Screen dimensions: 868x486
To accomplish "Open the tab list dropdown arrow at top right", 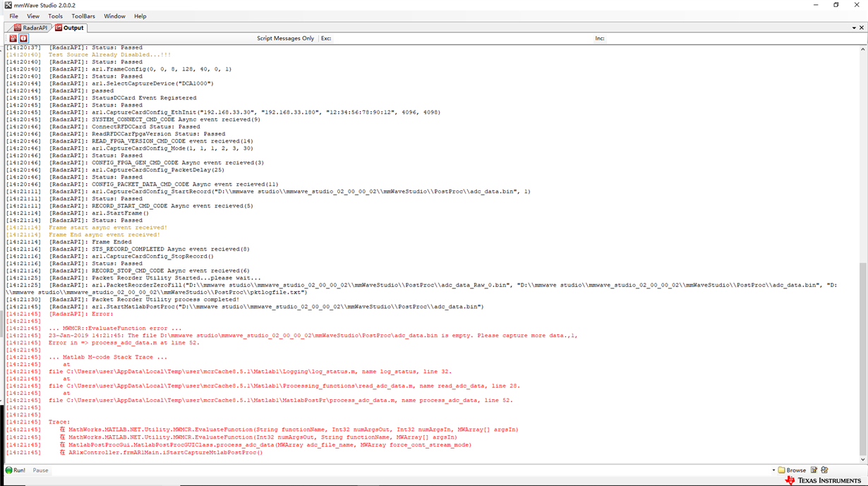I will point(853,28).
